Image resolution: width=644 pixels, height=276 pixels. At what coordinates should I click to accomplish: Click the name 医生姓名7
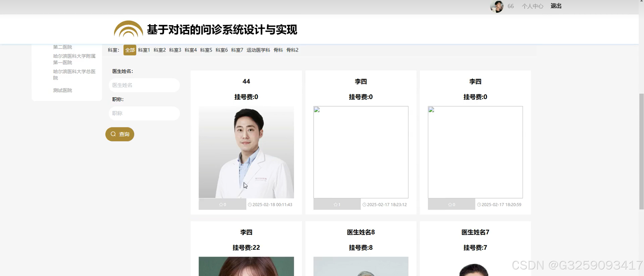coord(475,232)
